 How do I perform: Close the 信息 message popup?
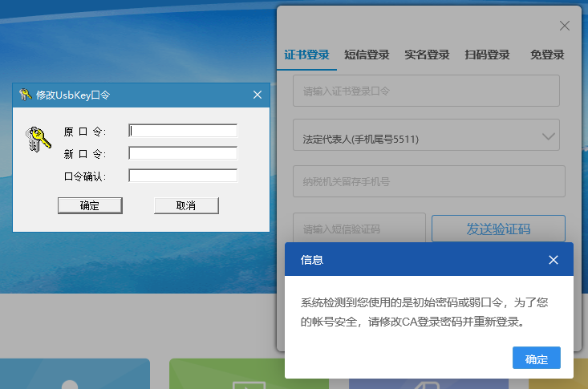[x=554, y=260]
